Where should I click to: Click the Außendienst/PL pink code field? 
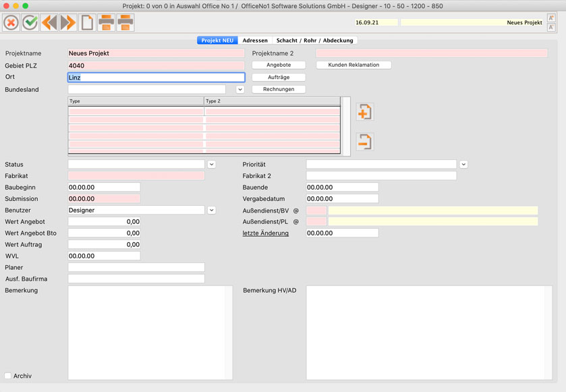(x=316, y=221)
